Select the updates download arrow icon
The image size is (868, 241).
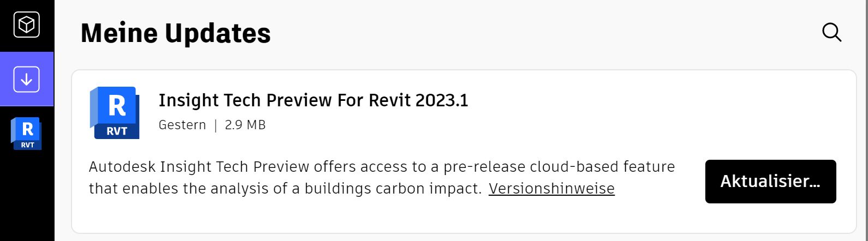pyautogui.click(x=27, y=79)
